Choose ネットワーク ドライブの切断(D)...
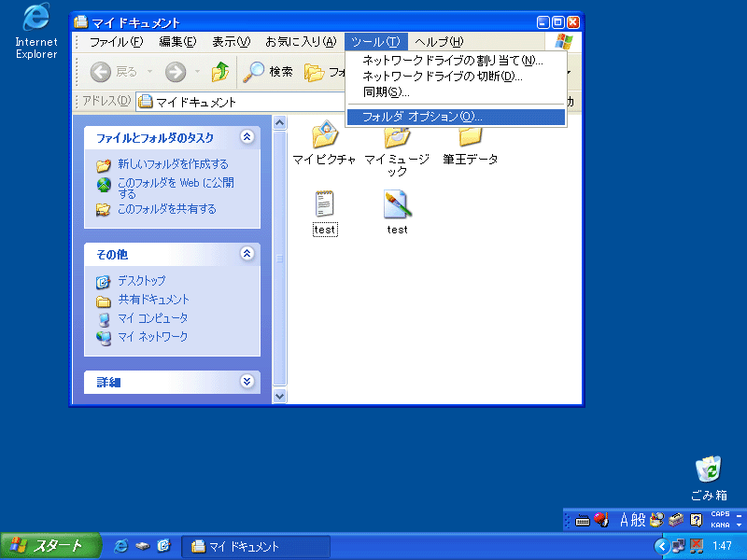747x560 pixels. (456, 77)
